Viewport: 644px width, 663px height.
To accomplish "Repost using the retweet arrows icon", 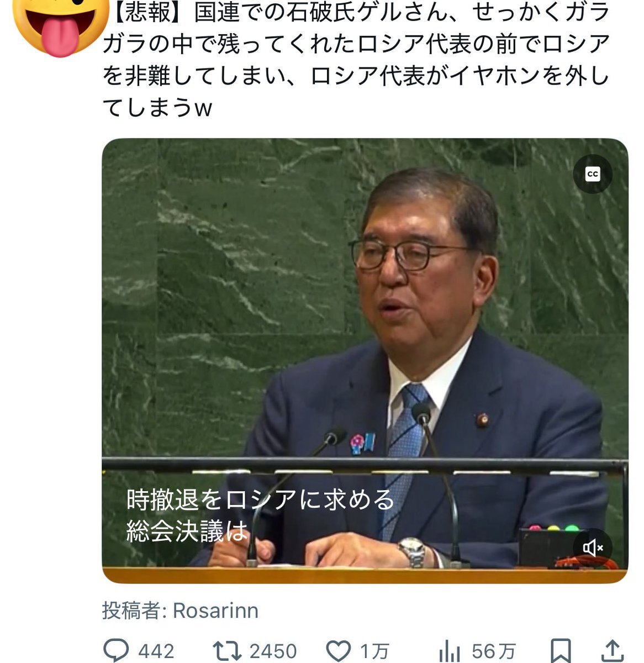I will click(227, 650).
